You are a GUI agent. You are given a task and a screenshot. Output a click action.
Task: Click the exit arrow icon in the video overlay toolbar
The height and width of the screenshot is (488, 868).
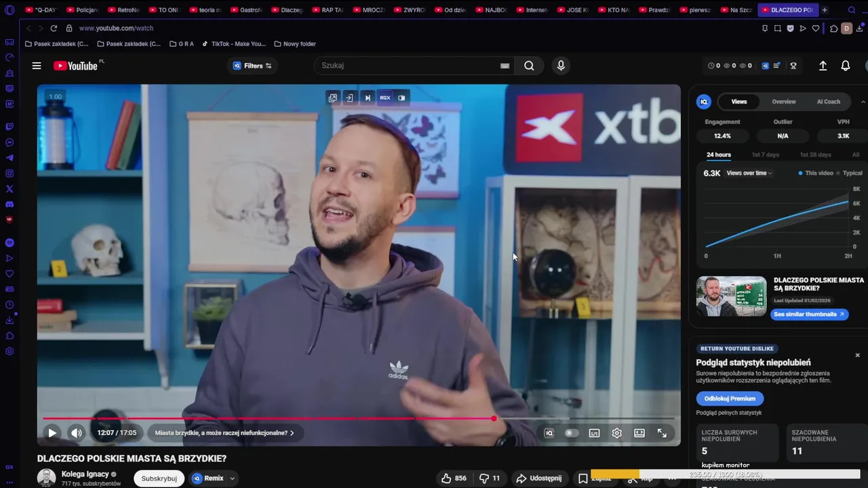click(x=349, y=98)
